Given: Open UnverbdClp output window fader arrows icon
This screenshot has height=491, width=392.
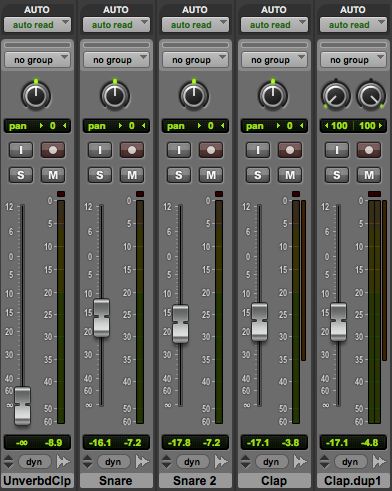Looking at the screenshot, I should click(x=63, y=462).
